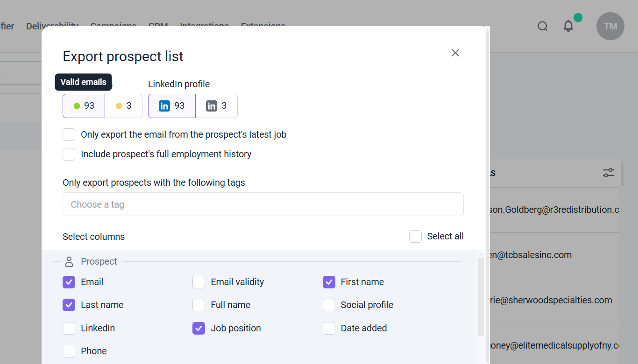Uncheck the First name column
Viewport: 638px width, 364px height.
329,282
